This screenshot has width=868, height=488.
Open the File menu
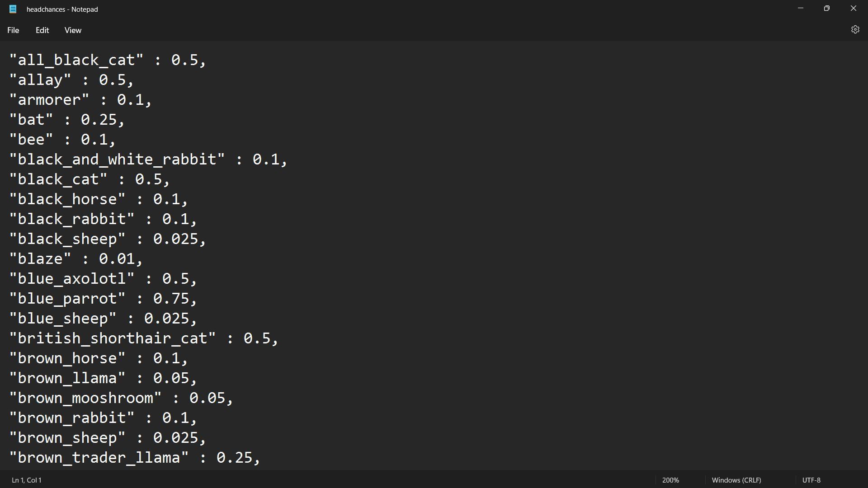[13, 30]
